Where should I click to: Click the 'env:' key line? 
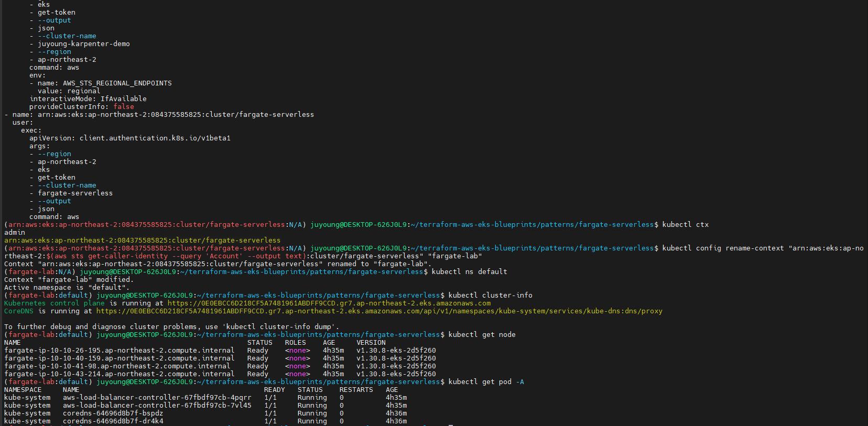[x=38, y=75]
